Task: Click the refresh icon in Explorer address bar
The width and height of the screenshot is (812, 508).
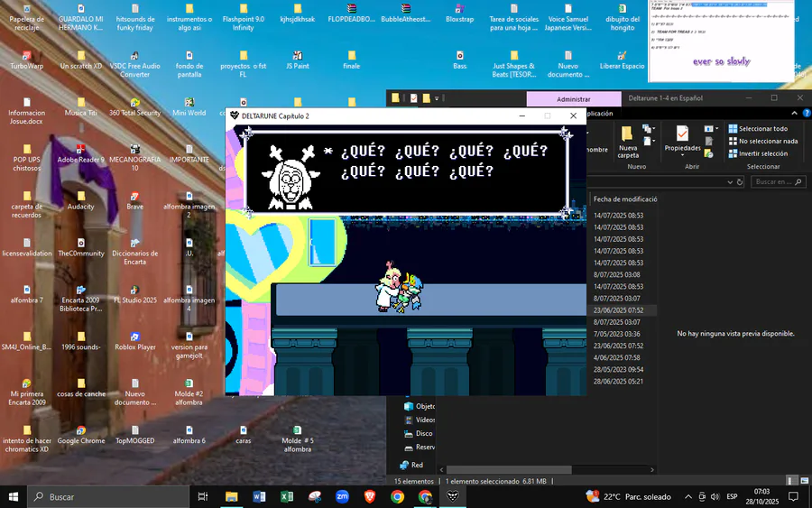Action: coord(740,181)
